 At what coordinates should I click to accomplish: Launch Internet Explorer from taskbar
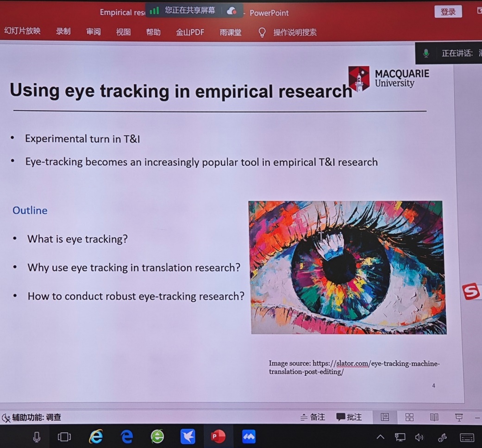click(x=96, y=436)
